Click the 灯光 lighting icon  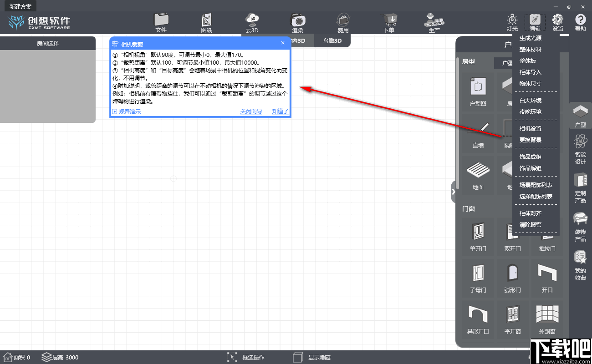tap(512, 23)
